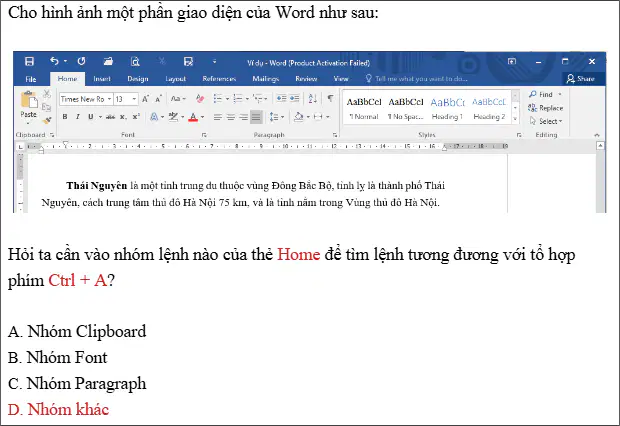Apply the Heading 2 style

tap(489, 109)
